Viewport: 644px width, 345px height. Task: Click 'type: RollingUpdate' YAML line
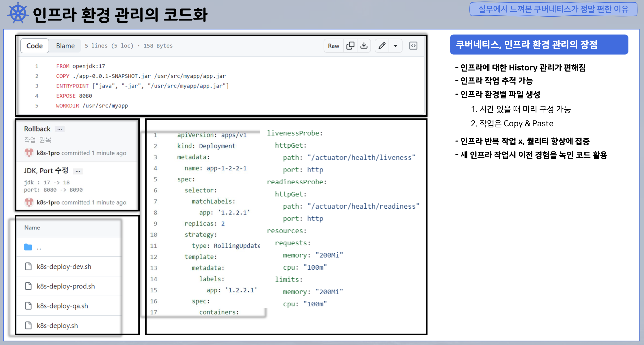tap(226, 246)
